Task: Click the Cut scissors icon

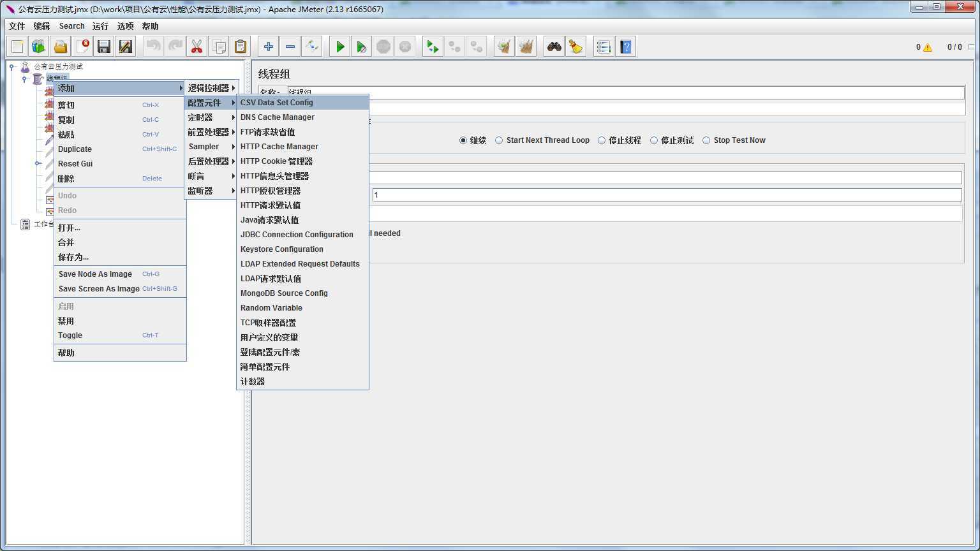Action: click(x=197, y=47)
